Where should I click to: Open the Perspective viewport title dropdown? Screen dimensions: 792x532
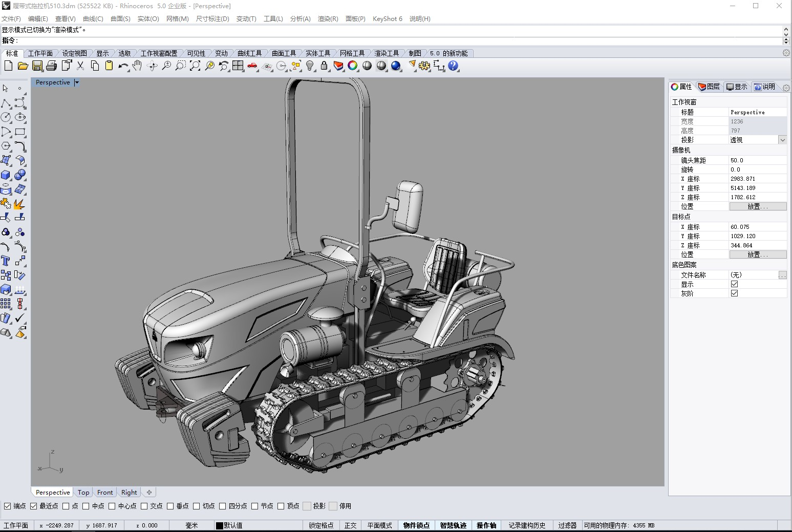(x=77, y=82)
